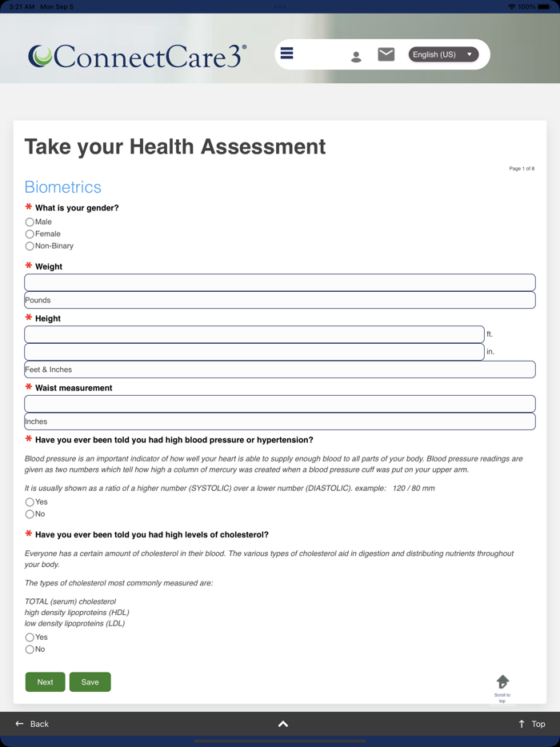Viewport: 560px width, 747px height.
Task: Select Non-Binary gender option
Action: [x=30, y=246]
